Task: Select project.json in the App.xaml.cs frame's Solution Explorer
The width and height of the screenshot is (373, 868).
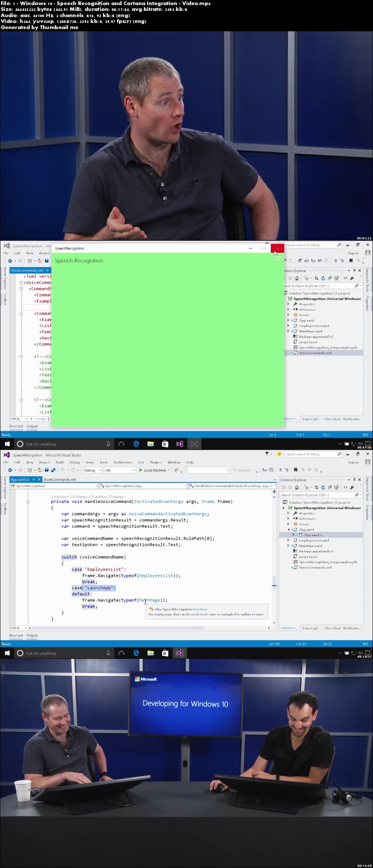Action: click(308, 557)
